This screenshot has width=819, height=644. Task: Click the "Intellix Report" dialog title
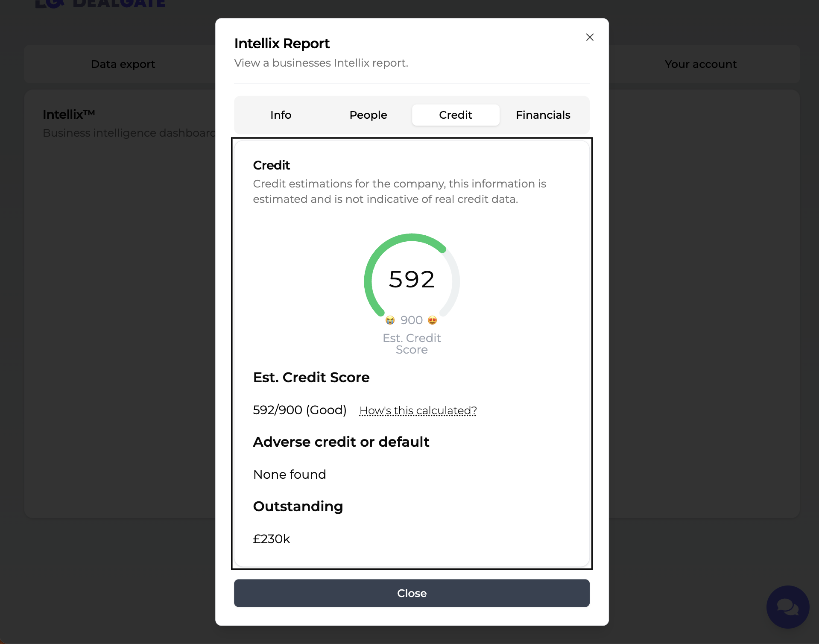[x=282, y=44]
